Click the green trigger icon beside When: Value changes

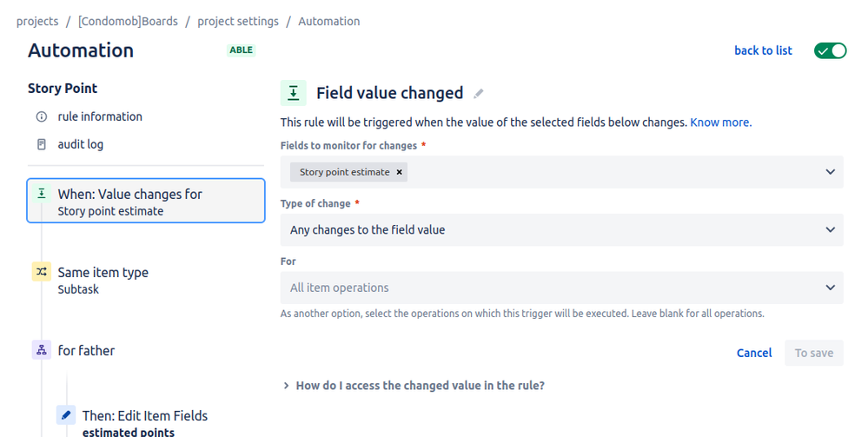pyautogui.click(x=42, y=193)
